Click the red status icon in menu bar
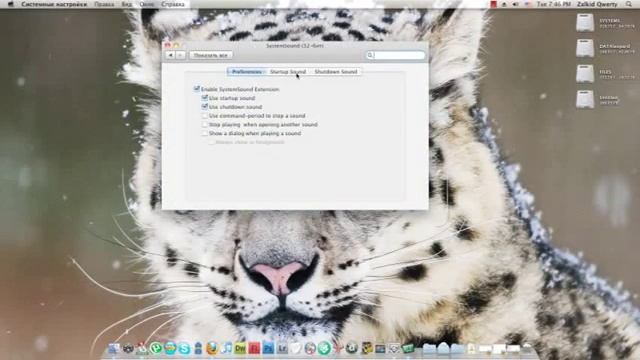Image resolution: width=640 pixels, height=360 pixels. [x=493, y=4]
